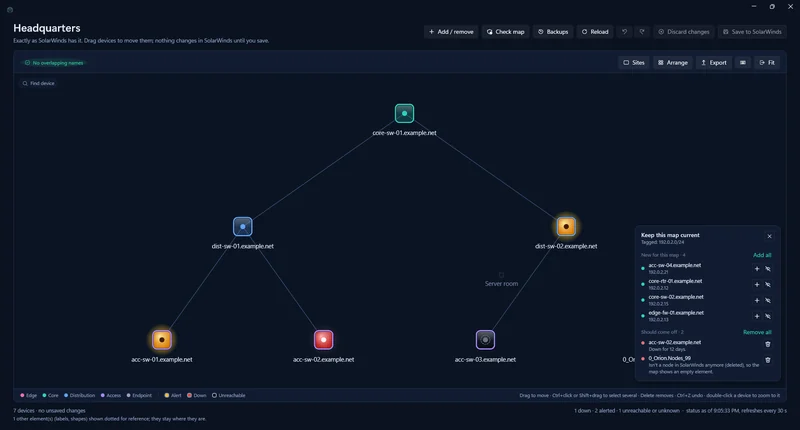Select the alerted acc-sw-01 node icon
The image size is (800, 430).
(162, 340)
